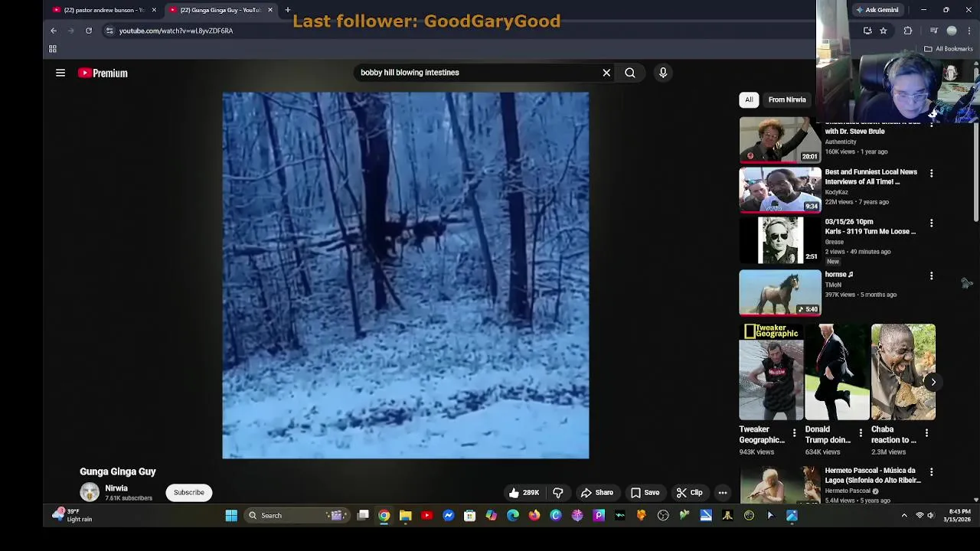Open Hermeto Pascoal Música da Lagoa video

(779, 485)
